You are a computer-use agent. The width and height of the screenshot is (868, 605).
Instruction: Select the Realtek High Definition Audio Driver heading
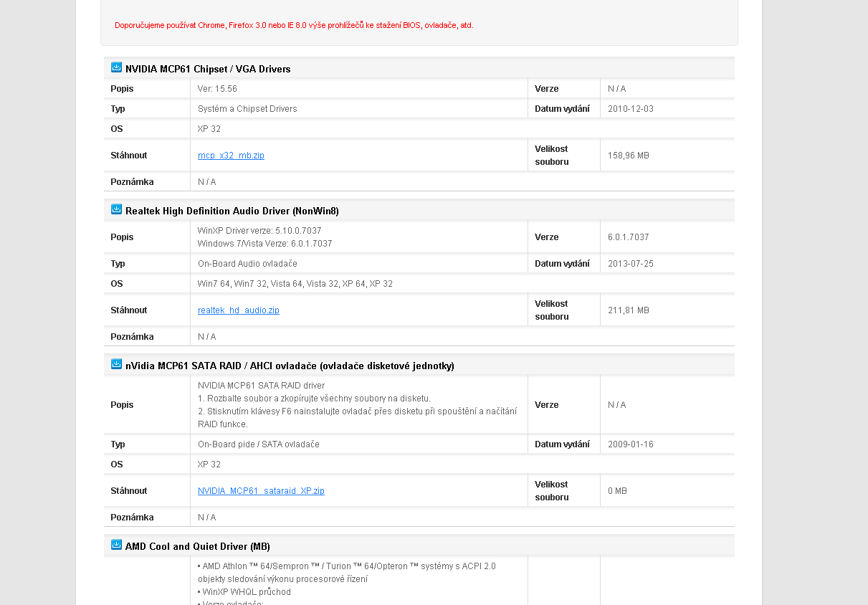pos(232,211)
